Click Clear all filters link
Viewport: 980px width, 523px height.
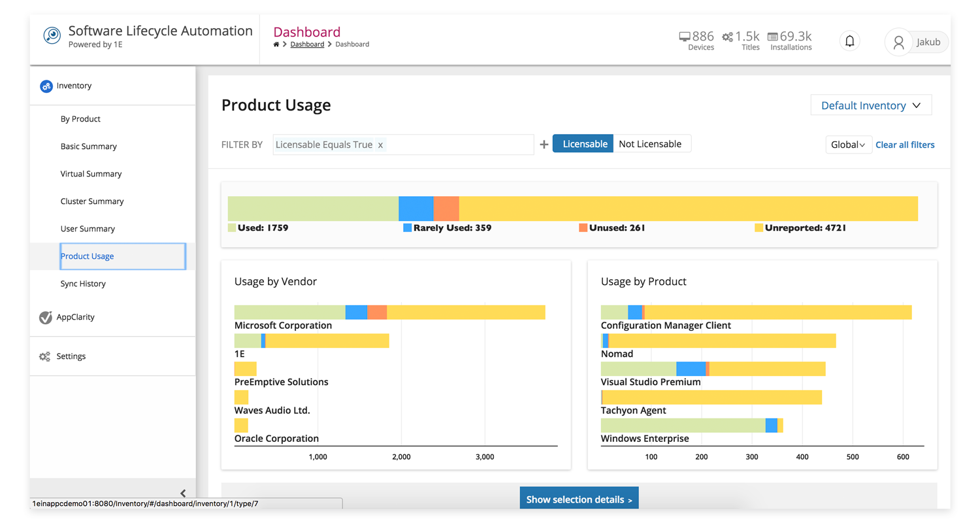click(905, 145)
